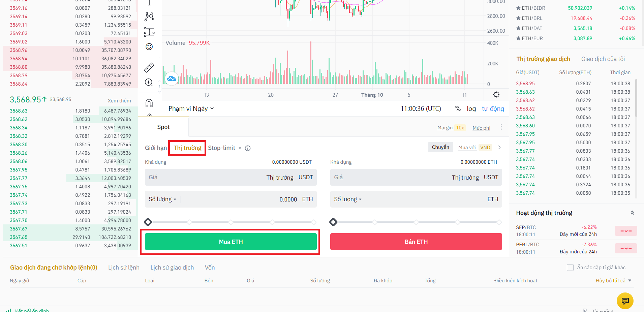Toggle the percent scale option
Screen dimensions: 644x312
pyautogui.click(x=458, y=108)
